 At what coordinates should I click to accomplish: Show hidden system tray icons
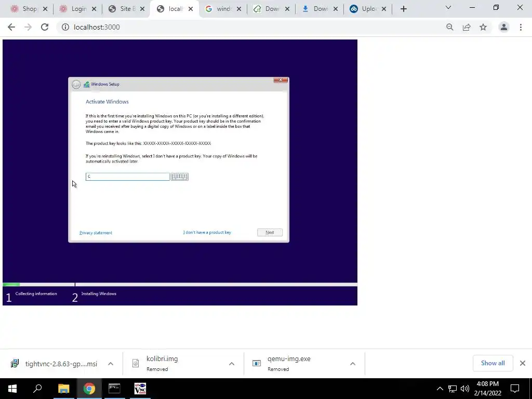(x=440, y=389)
